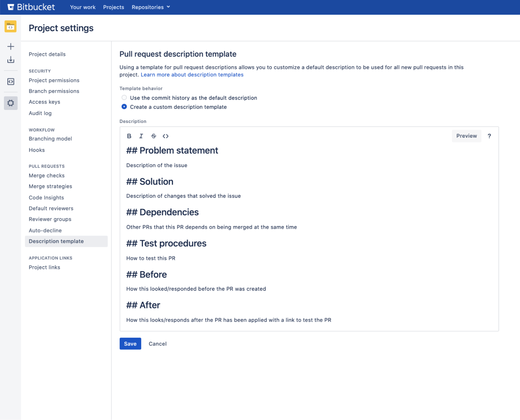Open editor help question mark

[x=489, y=136]
